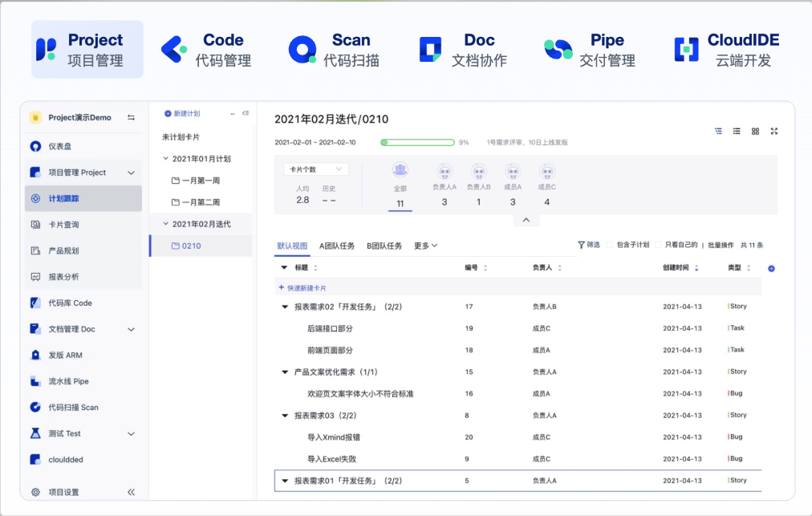812x516 pixels.
Task: Open the 卡片个数 dropdown
Action: (x=315, y=169)
